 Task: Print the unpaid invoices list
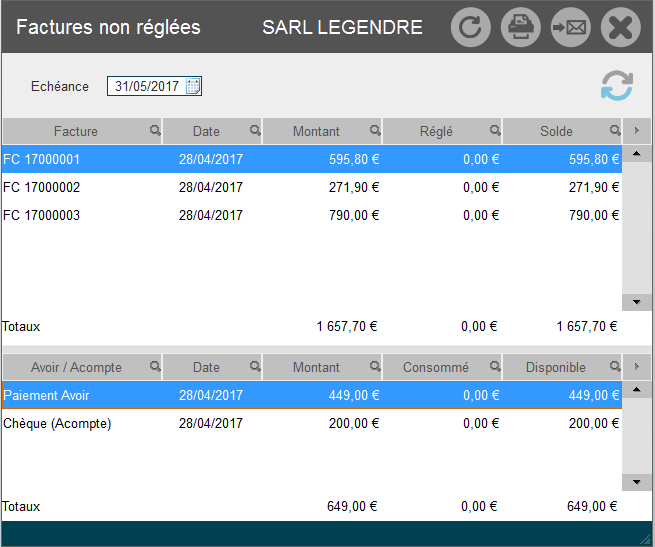coord(521,27)
